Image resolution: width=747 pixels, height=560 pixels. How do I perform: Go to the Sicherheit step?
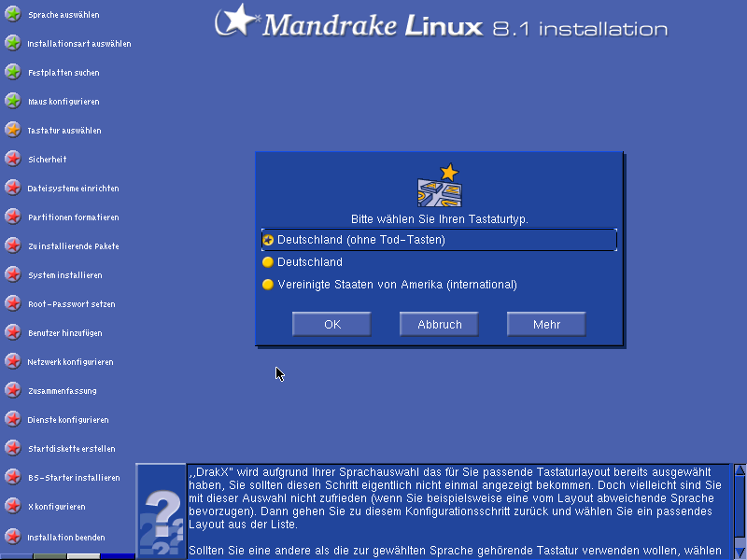[48, 160]
